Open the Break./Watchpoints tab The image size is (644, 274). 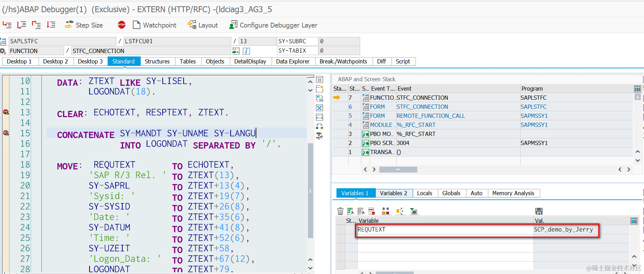(343, 61)
